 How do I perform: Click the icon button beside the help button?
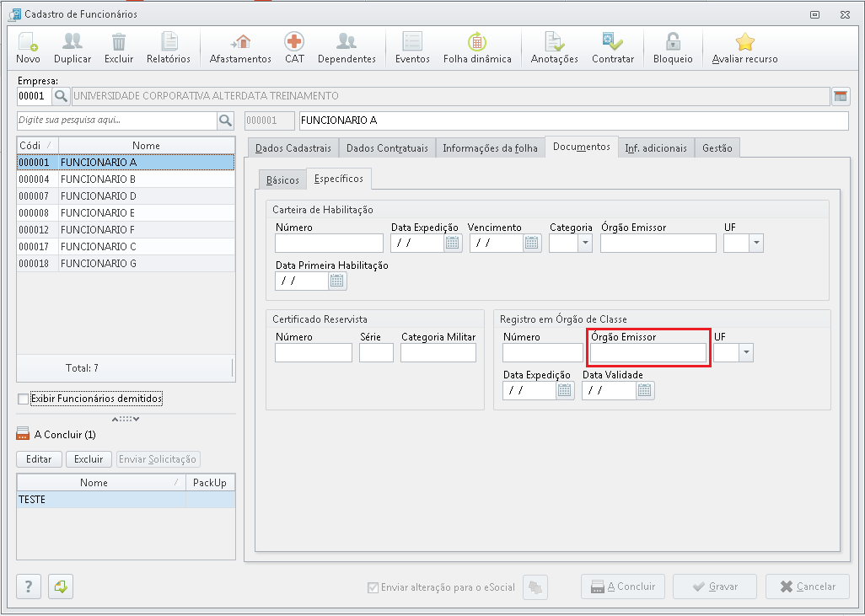click(61, 587)
